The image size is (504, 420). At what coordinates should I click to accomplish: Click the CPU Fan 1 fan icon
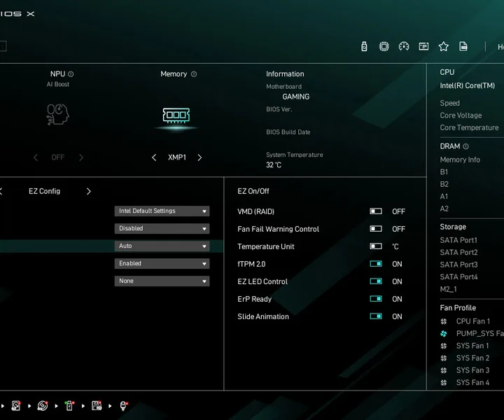tap(444, 321)
